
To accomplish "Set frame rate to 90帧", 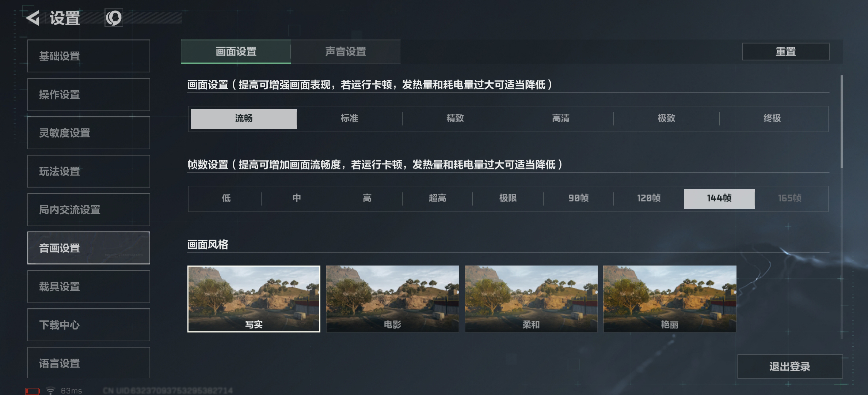I will [x=578, y=199].
